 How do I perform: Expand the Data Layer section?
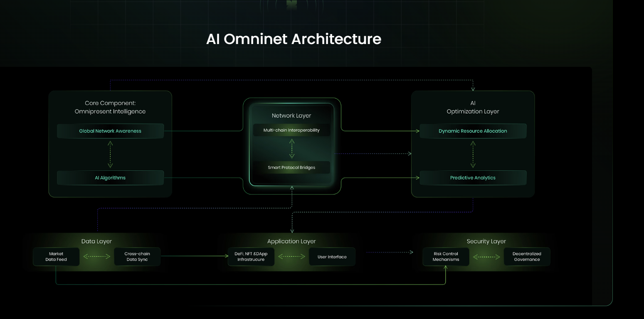96,241
